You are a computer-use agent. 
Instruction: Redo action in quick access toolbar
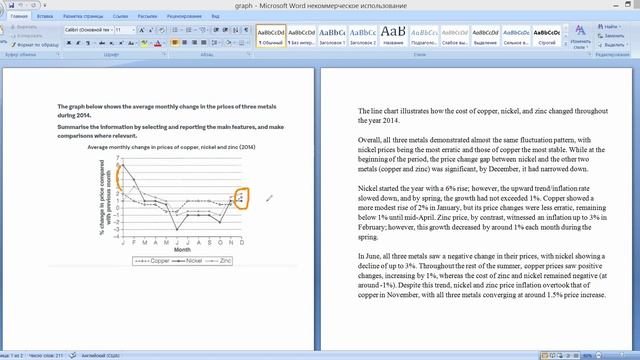pyautogui.click(x=33, y=5)
